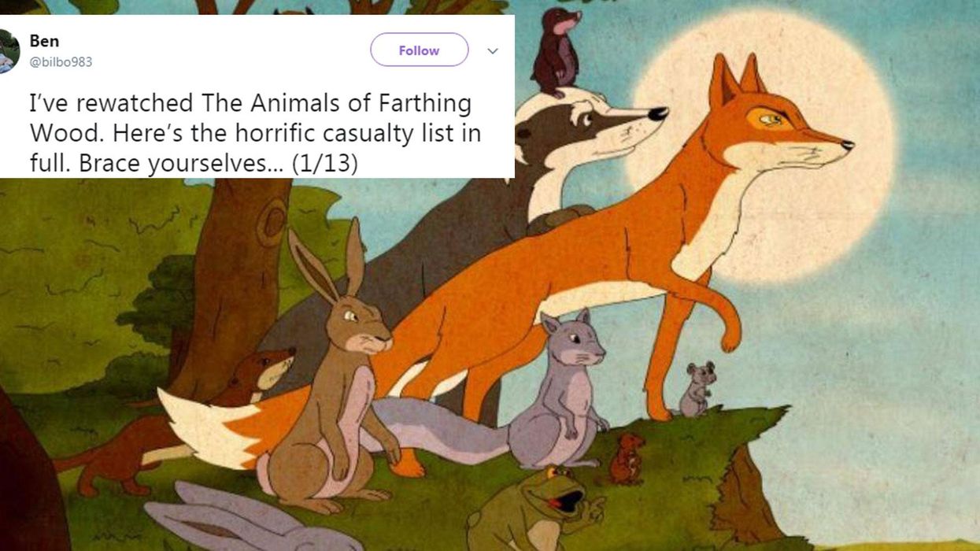The height and width of the screenshot is (551, 980).
Task: Open the Ben display name link
Action: pyautogui.click(x=44, y=40)
